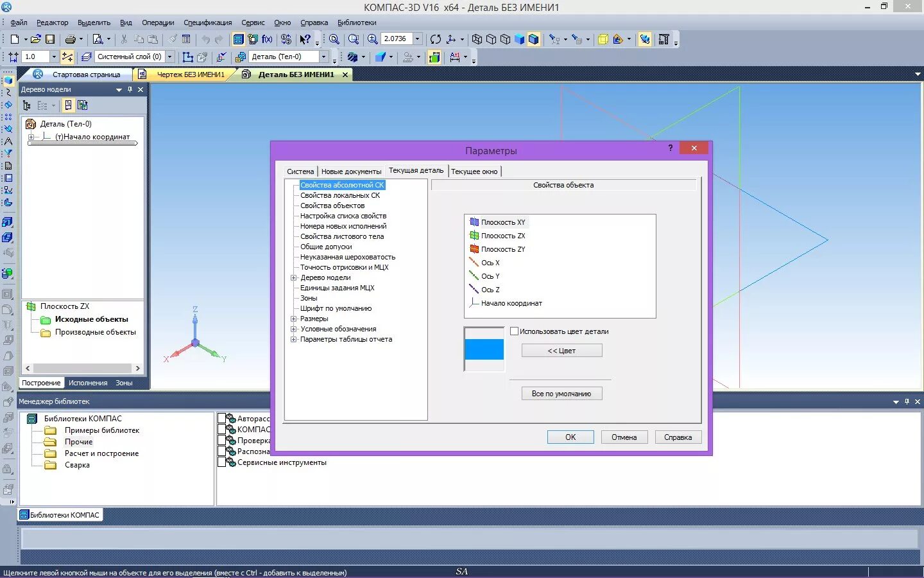The width and height of the screenshot is (924, 578).
Task: Open the Операции menu
Action: (158, 22)
